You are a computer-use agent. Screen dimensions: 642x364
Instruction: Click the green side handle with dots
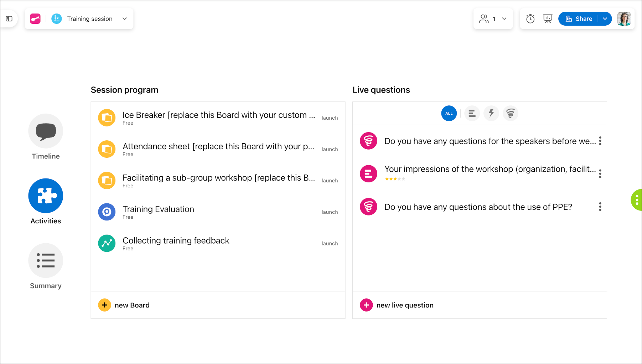click(637, 200)
